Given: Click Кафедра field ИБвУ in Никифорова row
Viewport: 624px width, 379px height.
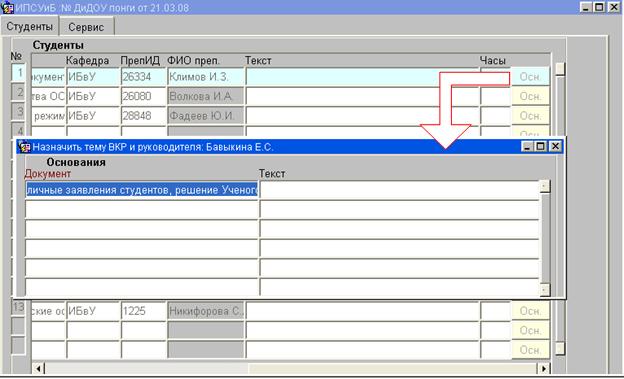Looking at the screenshot, I should pyautogui.click(x=93, y=311).
